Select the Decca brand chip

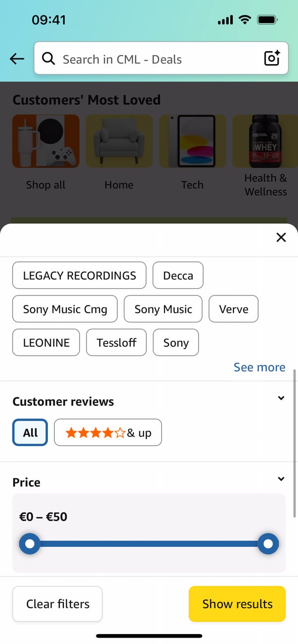tap(178, 275)
